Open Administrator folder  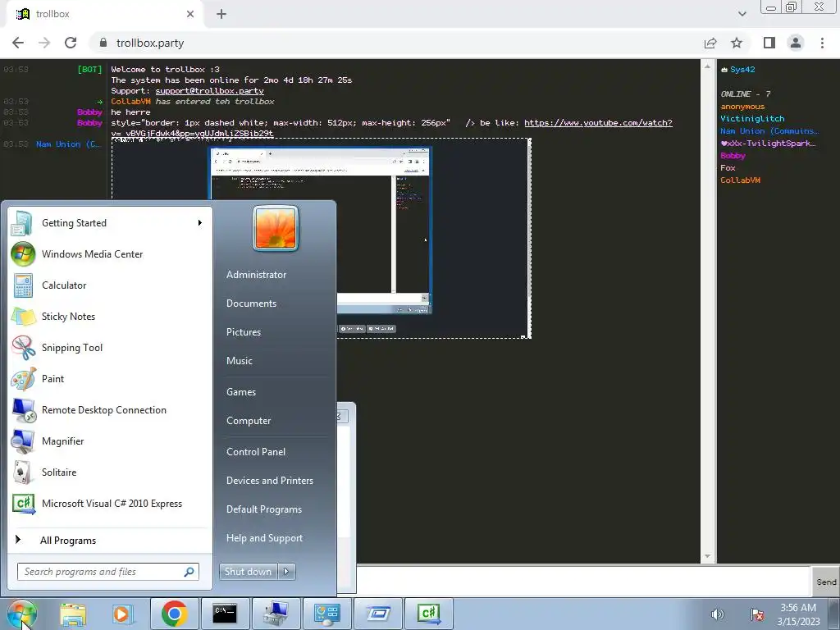pyautogui.click(x=256, y=274)
